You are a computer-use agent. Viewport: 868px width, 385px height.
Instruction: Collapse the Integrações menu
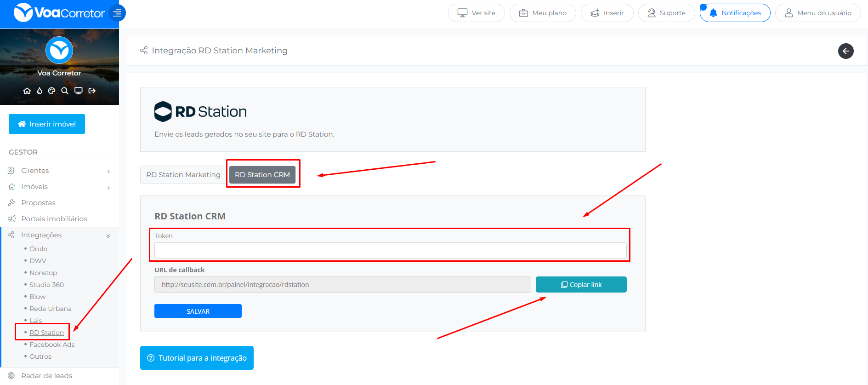coord(59,235)
